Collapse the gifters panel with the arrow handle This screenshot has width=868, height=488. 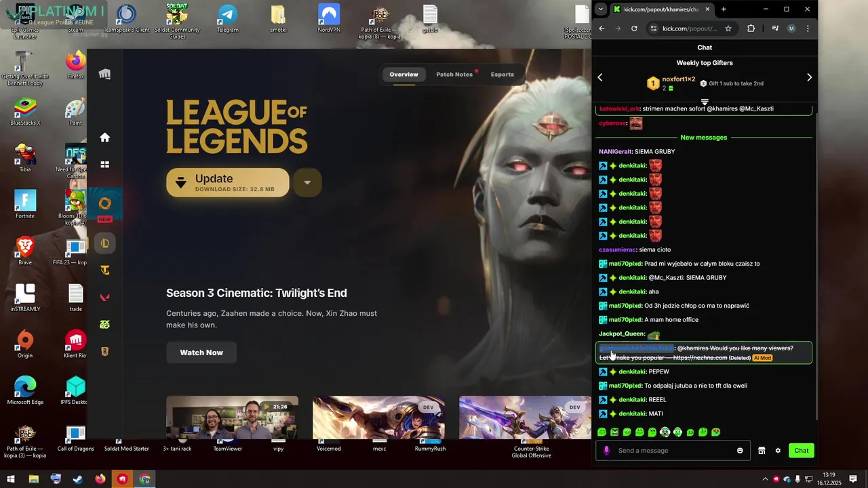pyautogui.click(x=705, y=102)
